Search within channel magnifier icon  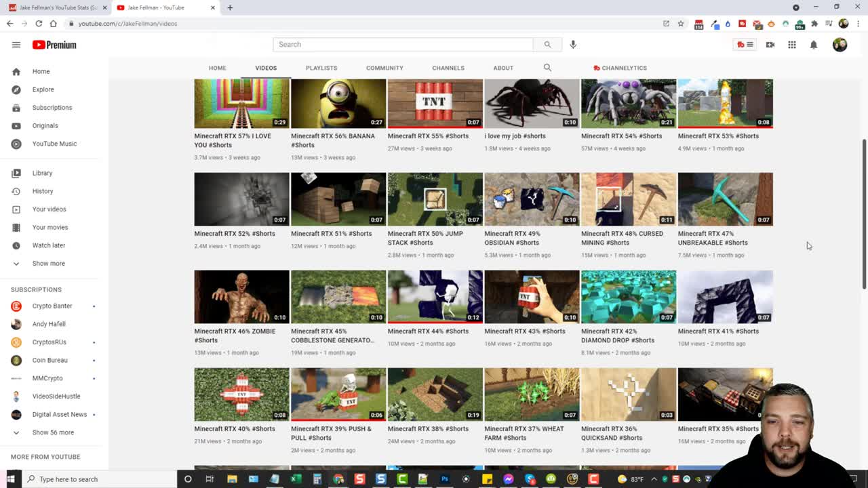(x=547, y=68)
